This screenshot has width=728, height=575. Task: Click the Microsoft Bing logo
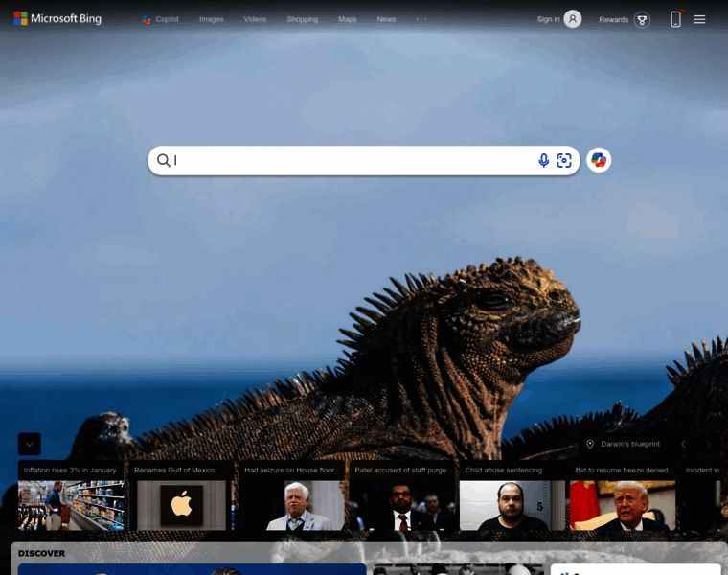coord(57,18)
